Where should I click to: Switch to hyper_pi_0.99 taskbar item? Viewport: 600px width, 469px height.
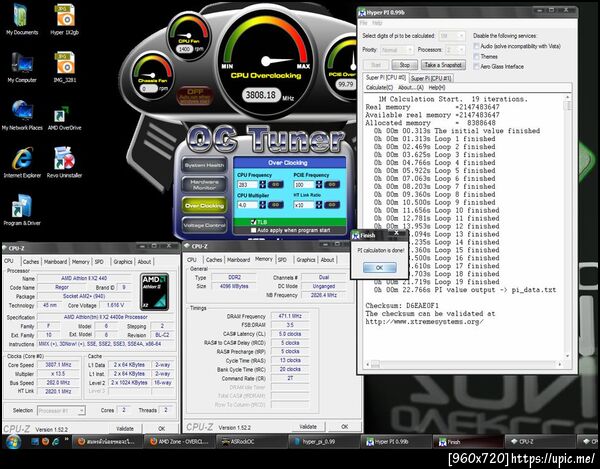(324, 441)
